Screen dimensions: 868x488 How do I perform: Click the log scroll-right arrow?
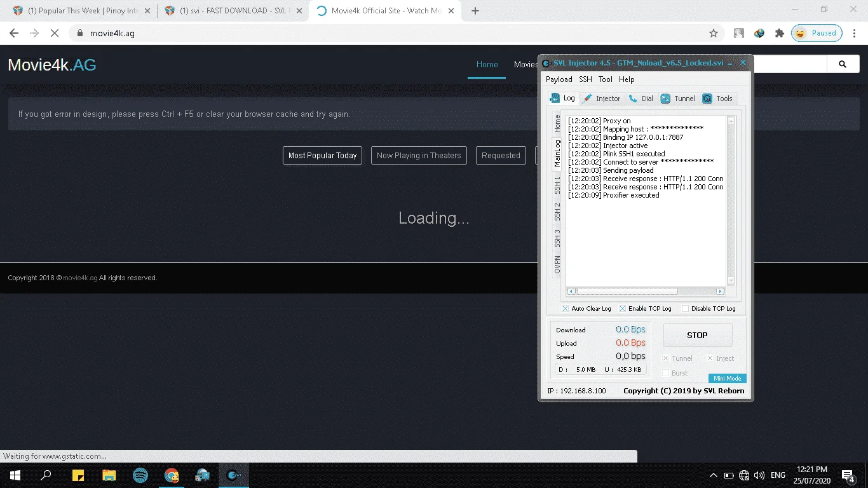[720, 291]
